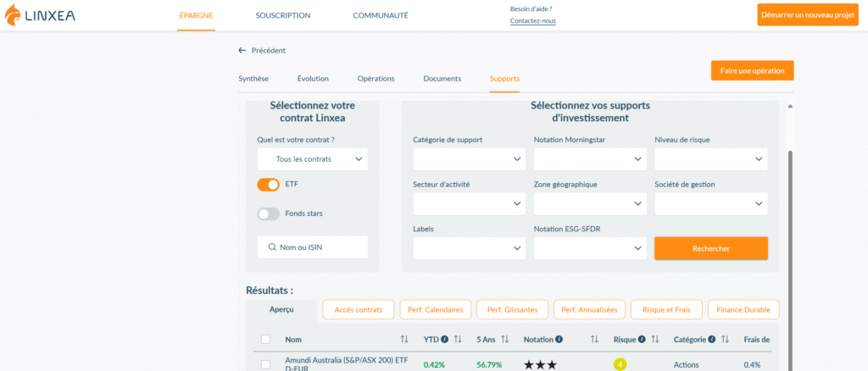Click the back arrow next to Précédent
Screen dimensions: 868x371
pos(242,51)
